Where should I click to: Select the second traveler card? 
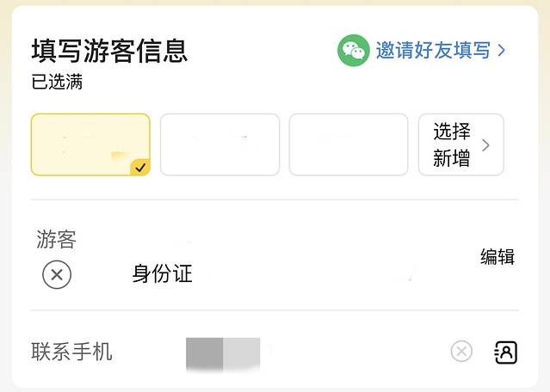point(219,144)
